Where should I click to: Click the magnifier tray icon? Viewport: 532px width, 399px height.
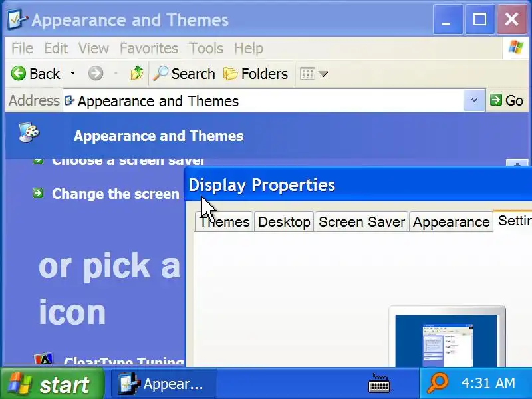point(438,383)
